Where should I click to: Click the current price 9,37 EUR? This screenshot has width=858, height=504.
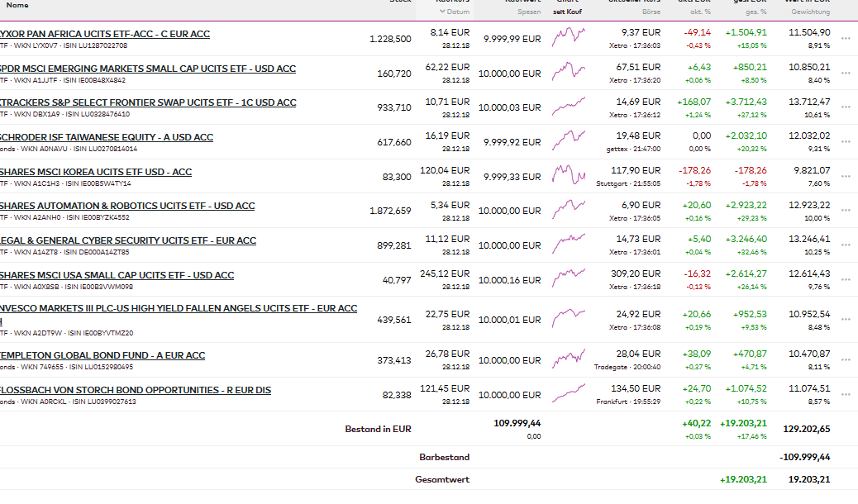[x=641, y=33]
